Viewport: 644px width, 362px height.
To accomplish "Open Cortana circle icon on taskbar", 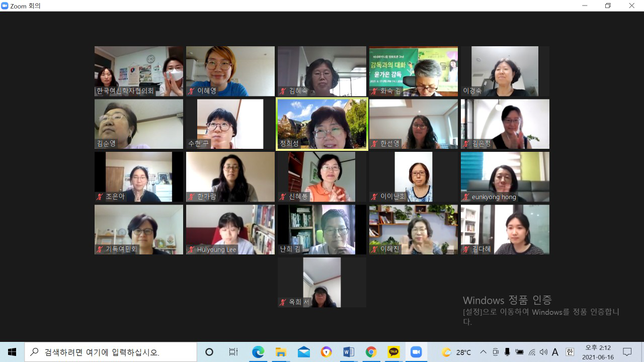I will pos(209,352).
